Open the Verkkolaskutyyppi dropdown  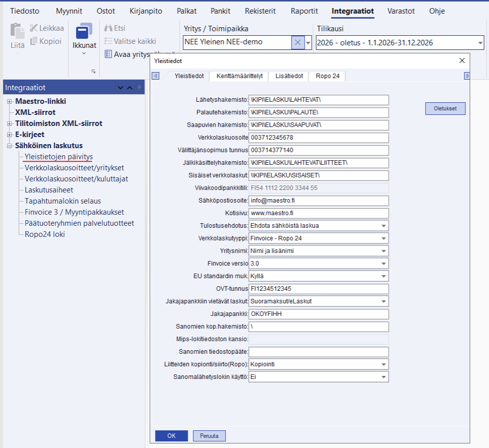tap(384, 238)
